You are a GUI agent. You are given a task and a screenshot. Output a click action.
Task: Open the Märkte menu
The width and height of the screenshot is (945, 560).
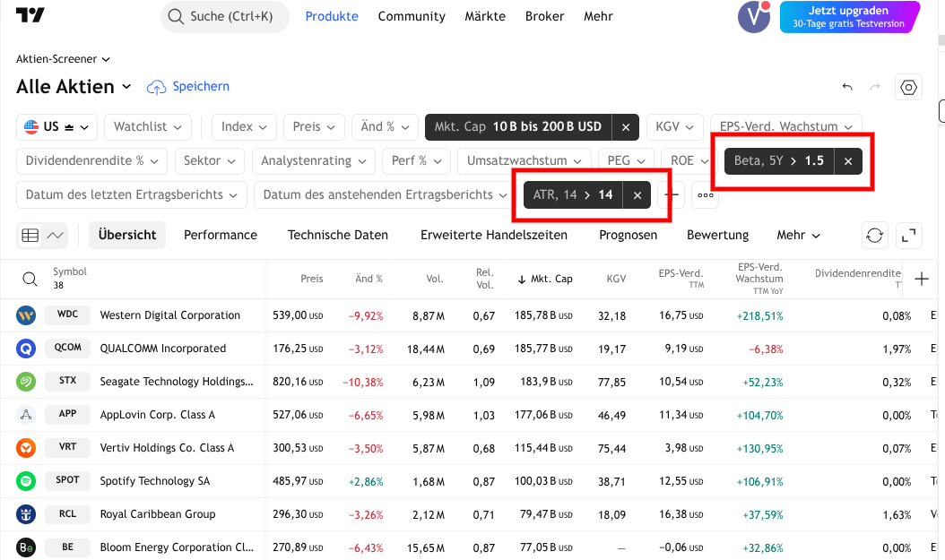point(485,16)
